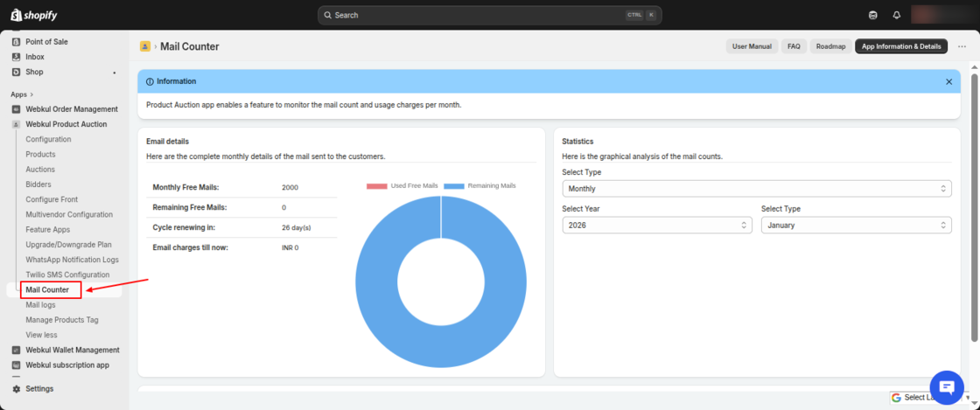This screenshot has width=980, height=410.
Task: Open Point of Sale icon in sidebar
Action: (x=17, y=42)
